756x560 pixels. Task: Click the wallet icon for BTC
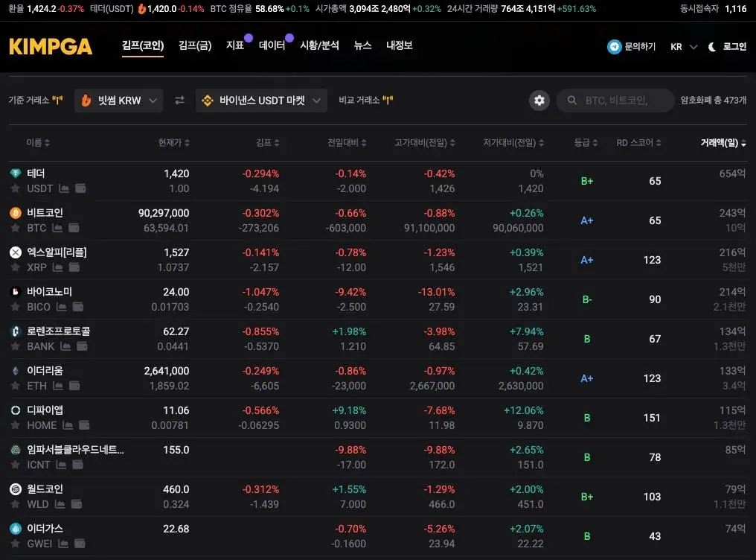click(x=74, y=228)
